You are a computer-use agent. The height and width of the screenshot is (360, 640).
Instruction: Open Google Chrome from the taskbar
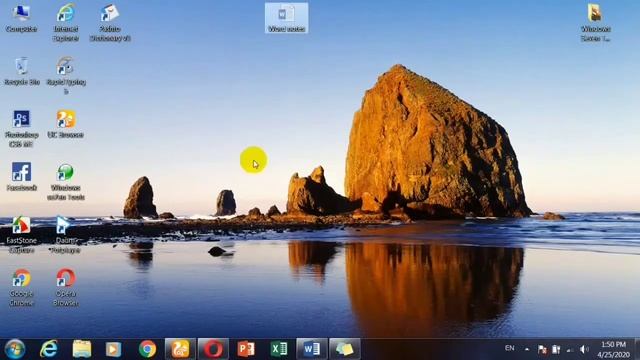[147, 349]
